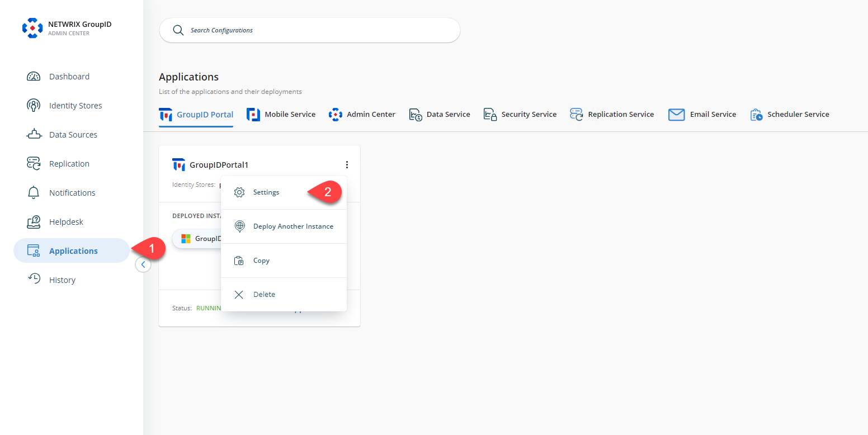The image size is (868, 435).
Task: Click the RUNNING status text
Action: tap(210, 308)
